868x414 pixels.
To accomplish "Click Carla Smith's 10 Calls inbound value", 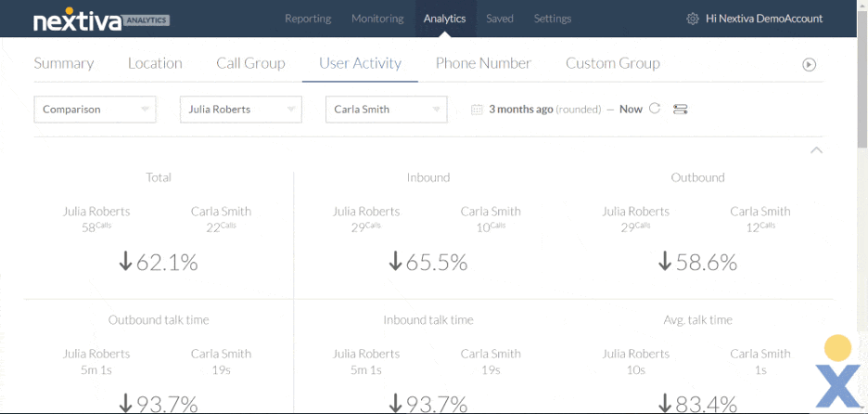I will pyautogui.click(x=491, y=226).
